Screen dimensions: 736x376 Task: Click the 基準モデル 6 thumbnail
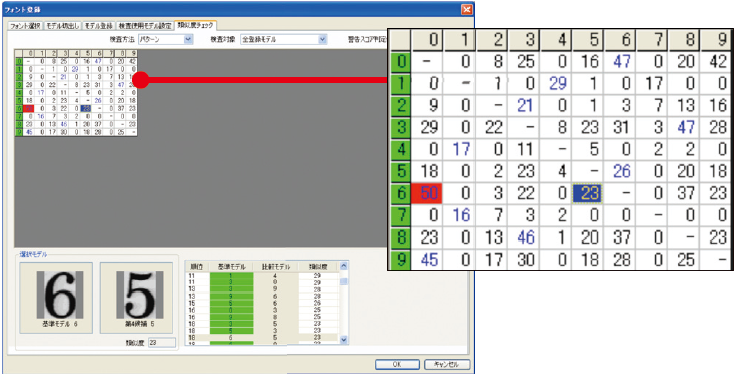click(56, 298)
